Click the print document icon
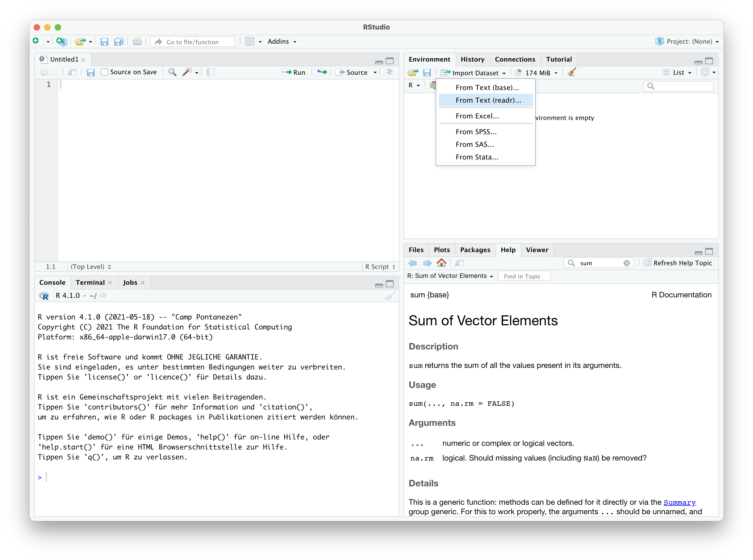 tap(137, 42)
